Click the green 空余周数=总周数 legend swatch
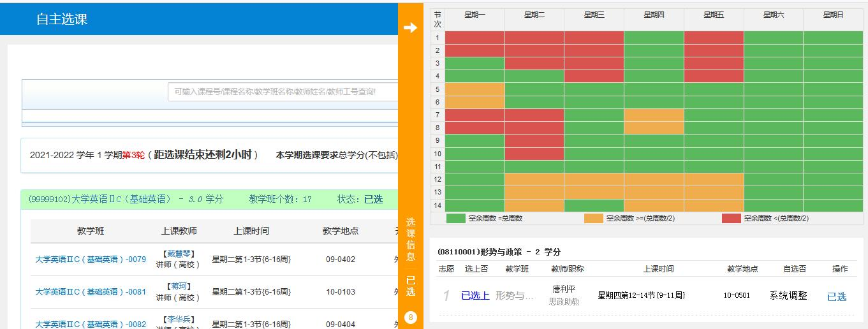 tap(455, 218)
